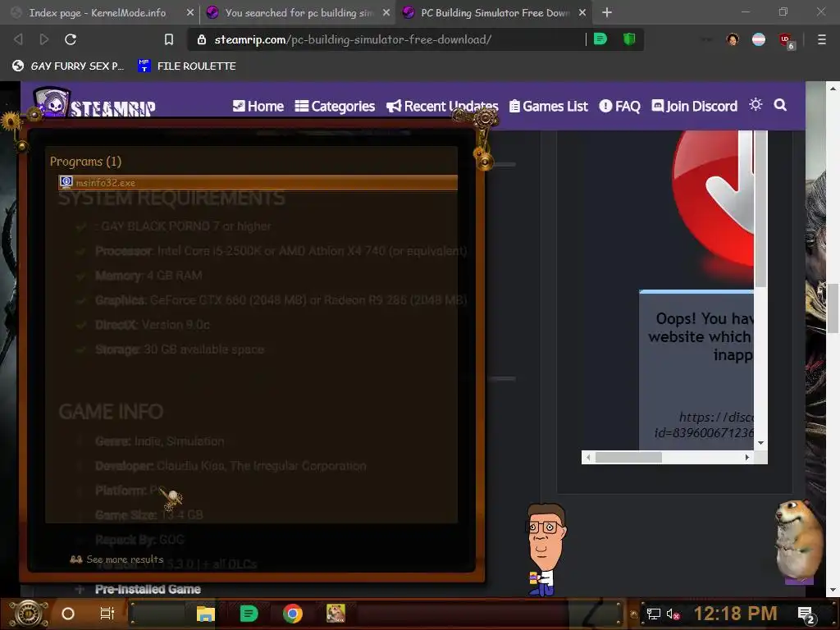
Task: Open the user avatar profile icon
Action: [x=733, y=39]
